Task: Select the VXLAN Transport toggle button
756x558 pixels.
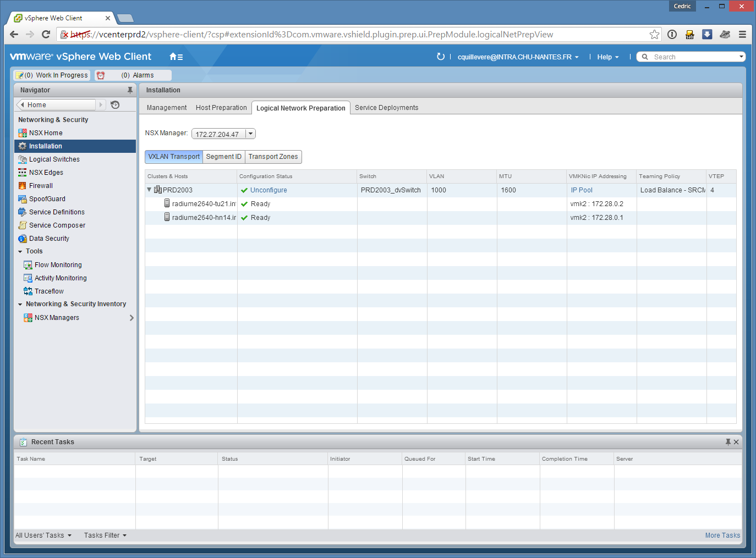Action: click(x=174, y=157)
